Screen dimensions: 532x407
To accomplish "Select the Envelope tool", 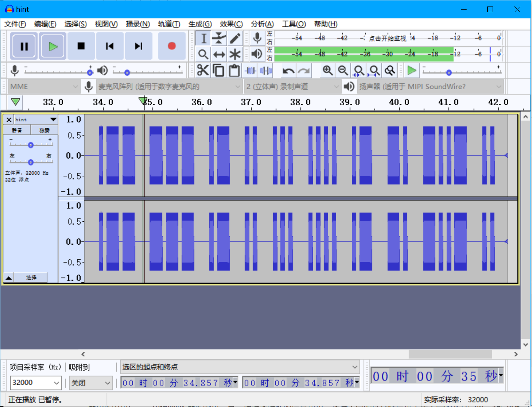I will point(219,38).
